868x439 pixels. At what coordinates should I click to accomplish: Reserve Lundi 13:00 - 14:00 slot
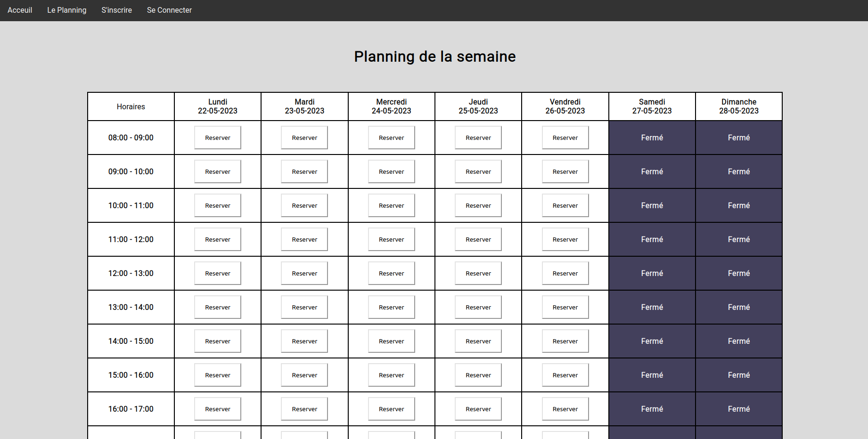coord(218,307)
